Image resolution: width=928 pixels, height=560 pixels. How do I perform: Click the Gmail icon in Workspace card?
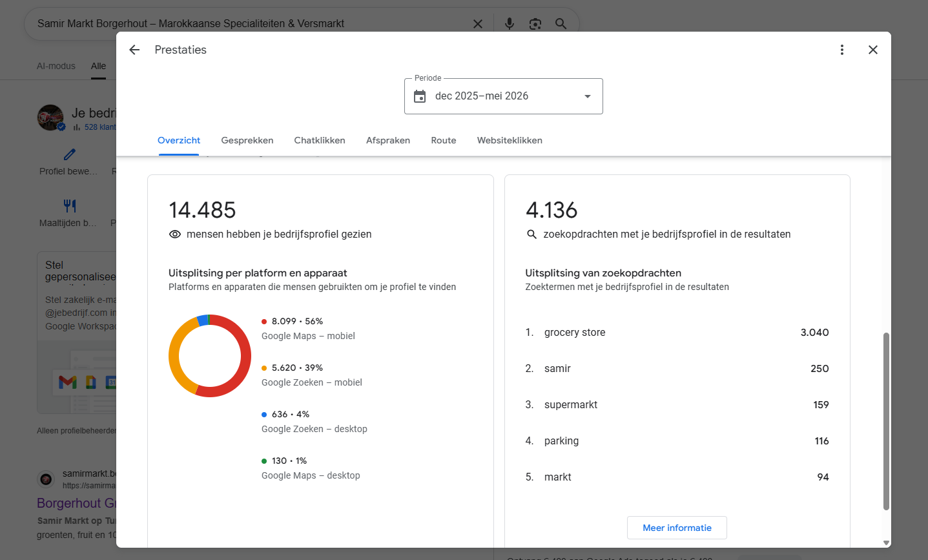coord(68,382)
